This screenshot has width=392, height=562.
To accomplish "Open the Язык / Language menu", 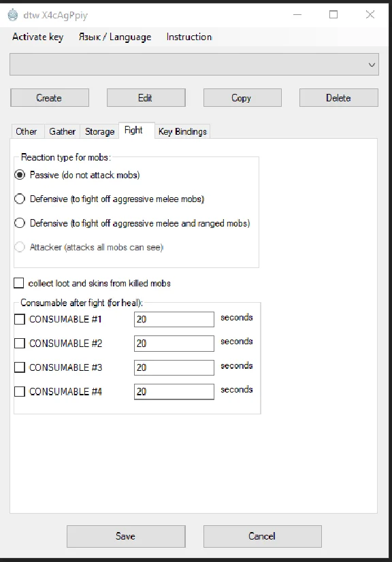I will click(115, 37).
